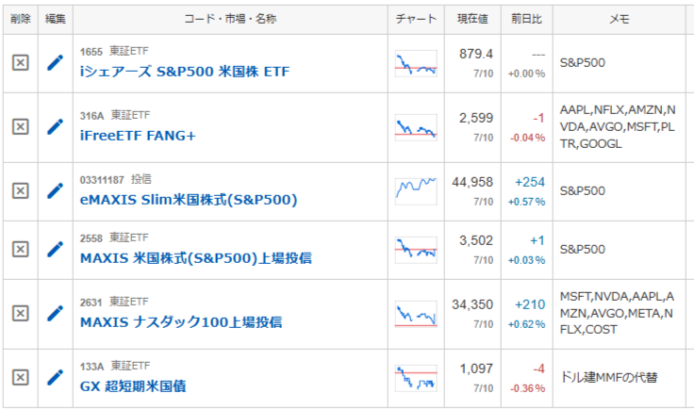Image resolution: width=694 pixels, height=410 pixels.
Task: Delete the iシェアーズ S&P500 米国株 ETF row
Action: pyautogui.click(x=20, y=62)
